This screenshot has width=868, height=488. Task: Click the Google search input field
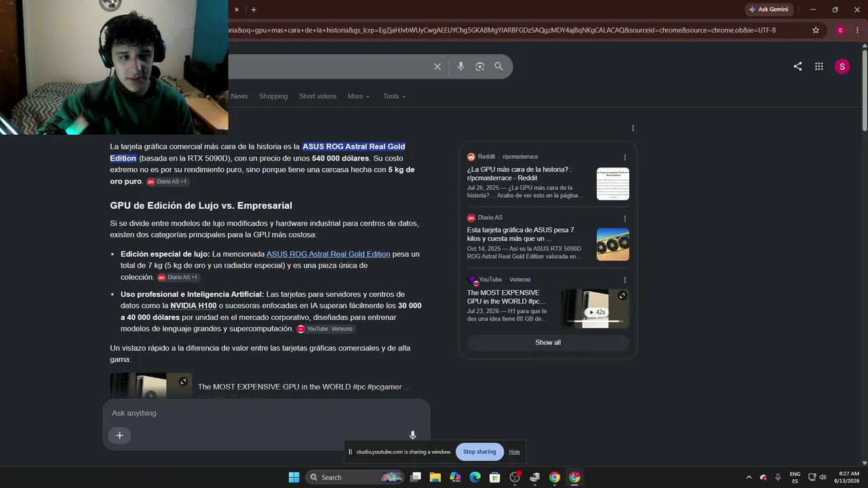tap(329, 66)
